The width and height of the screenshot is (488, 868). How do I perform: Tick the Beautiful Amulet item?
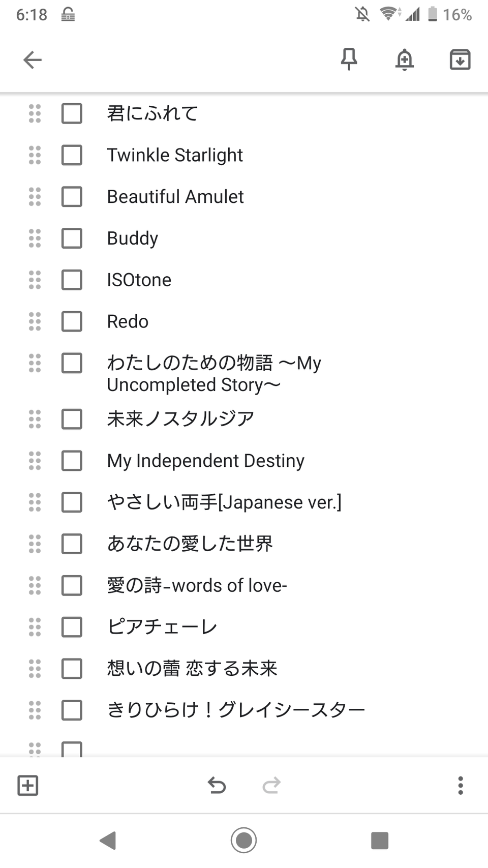tap(72, 197)
